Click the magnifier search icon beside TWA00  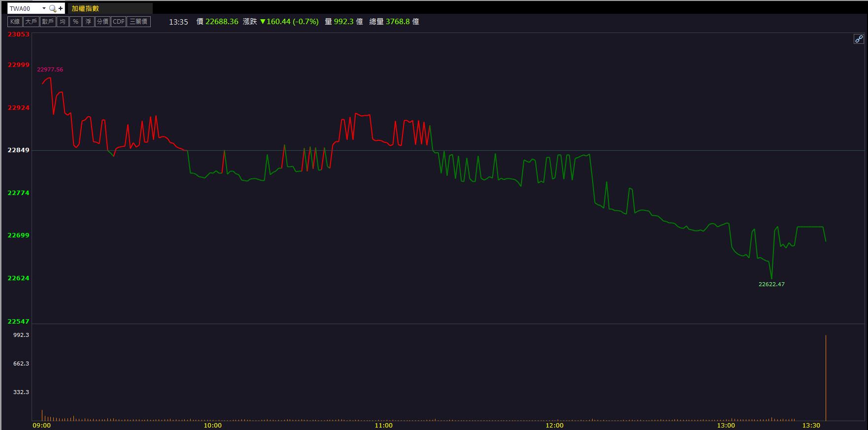click(x=53, y=8)
